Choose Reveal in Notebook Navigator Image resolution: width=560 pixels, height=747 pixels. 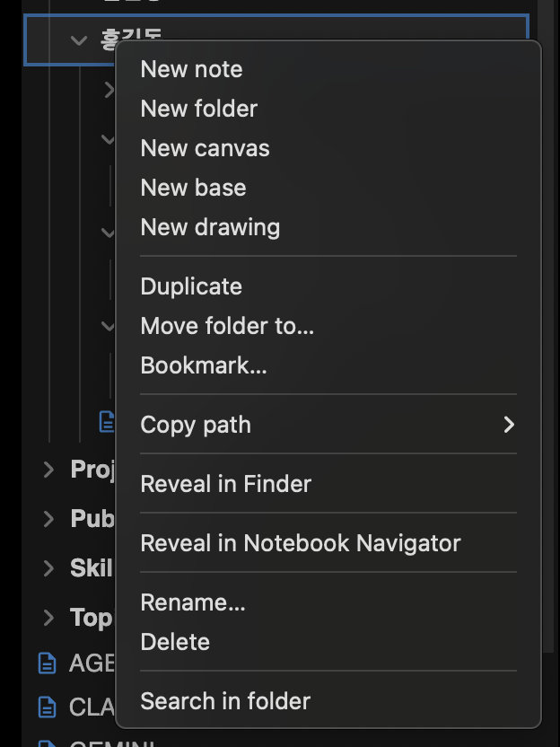click(299, 543)
